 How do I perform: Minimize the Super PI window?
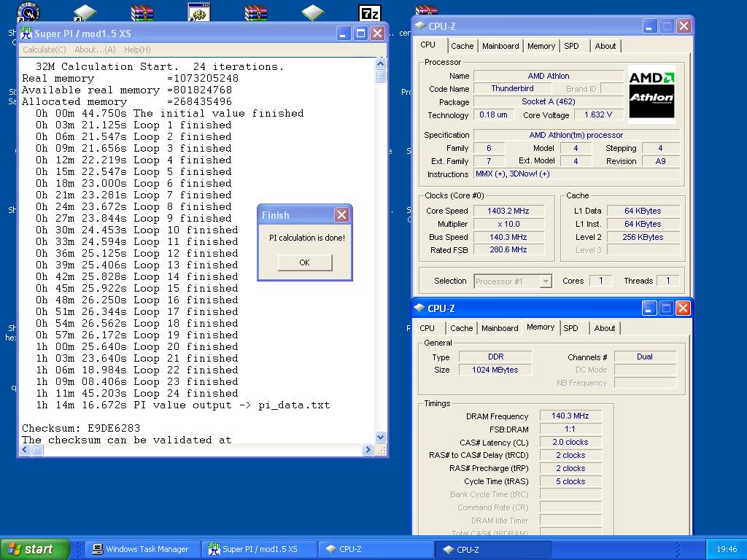[344, 34]
